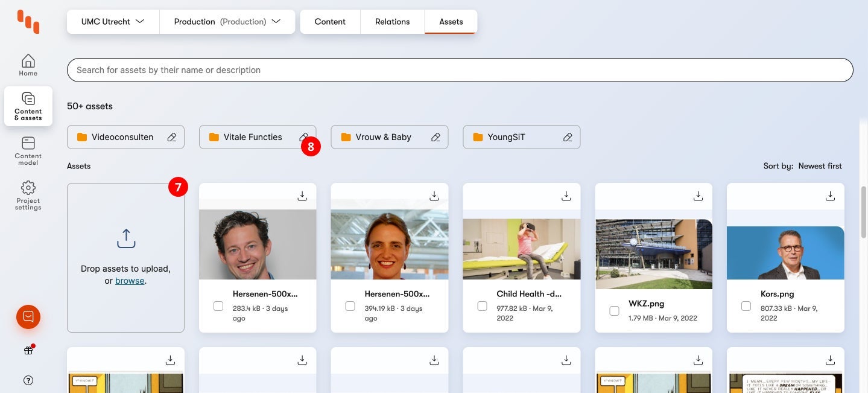Download the Kors.png asset
The image size is (868, 393).
click(x=830, y=196)
